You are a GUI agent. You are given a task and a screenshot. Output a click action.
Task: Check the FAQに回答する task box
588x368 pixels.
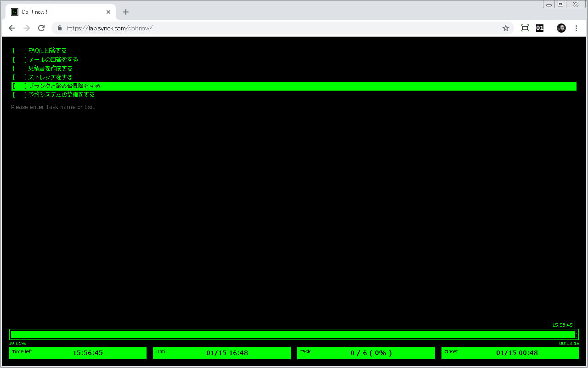point(20,51)
